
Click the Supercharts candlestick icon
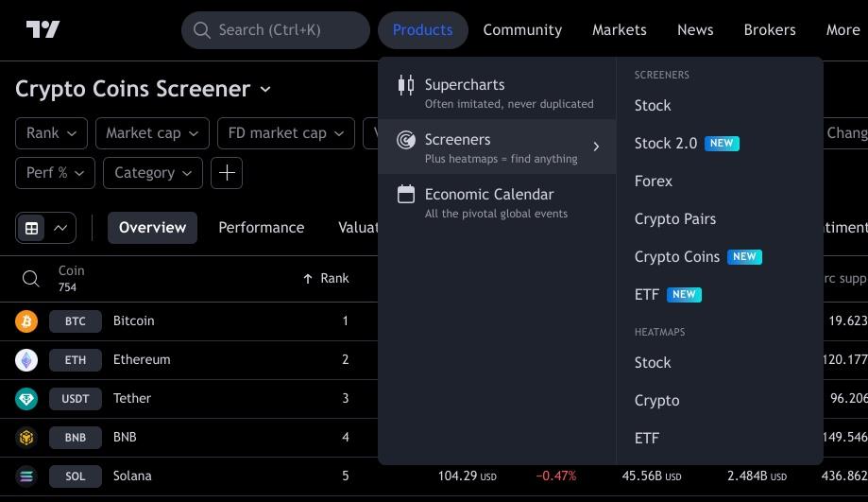[x=406, y=85]
